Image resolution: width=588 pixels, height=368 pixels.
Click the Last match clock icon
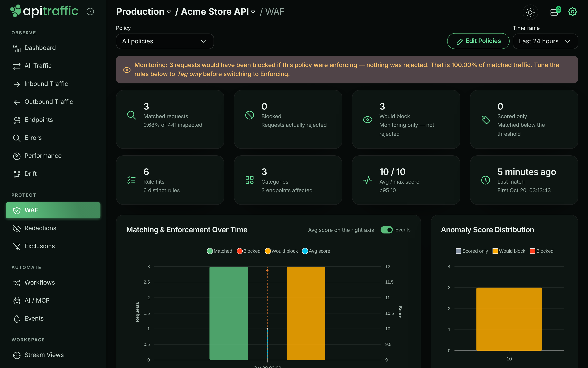coord(486,180)
